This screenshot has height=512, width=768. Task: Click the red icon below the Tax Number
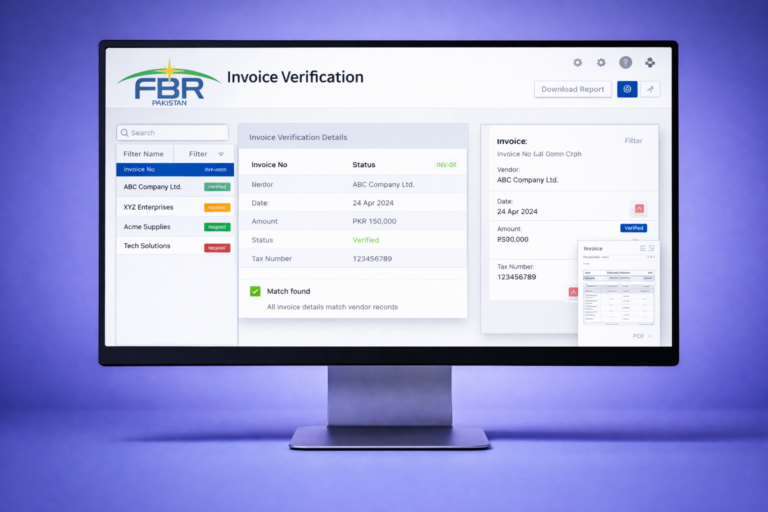(x=573, y=292)
